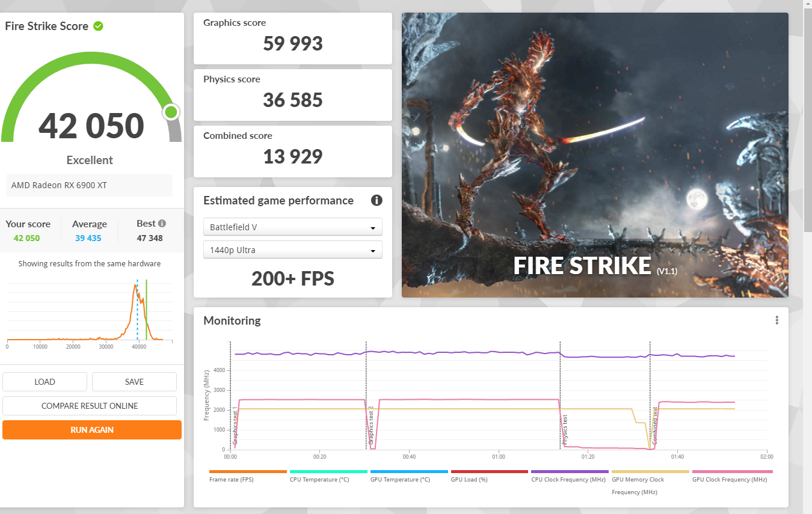The image size is (812, 514).
Task: Click the FIRE STRIKE (V1.1) title overlay
Action: [x=595, y=266]
